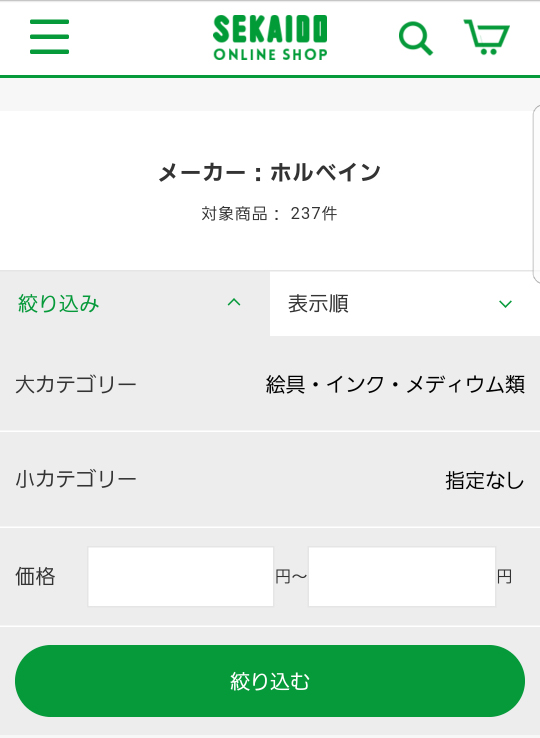540x738 pixels.
Task: Open the hamburger menu
Action: [49, 37]
